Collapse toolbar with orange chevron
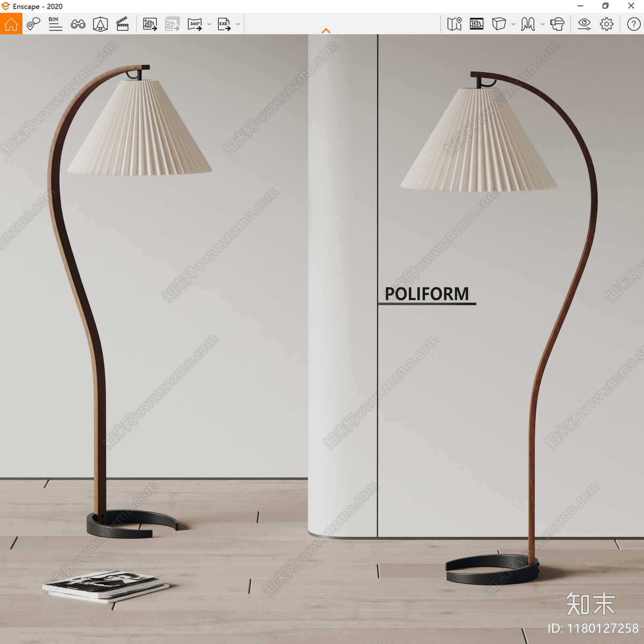 pos(326,31)
